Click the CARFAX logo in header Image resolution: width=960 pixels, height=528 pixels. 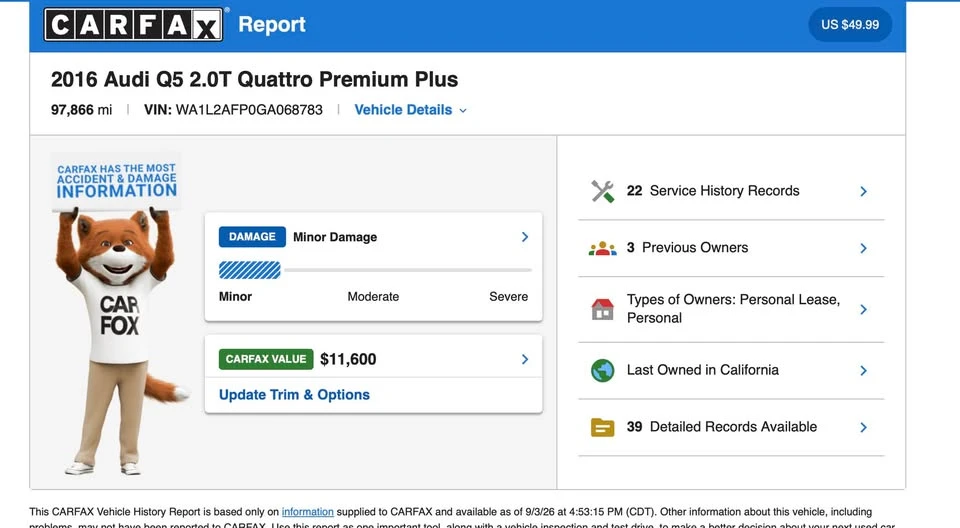(x=133, y=25)
